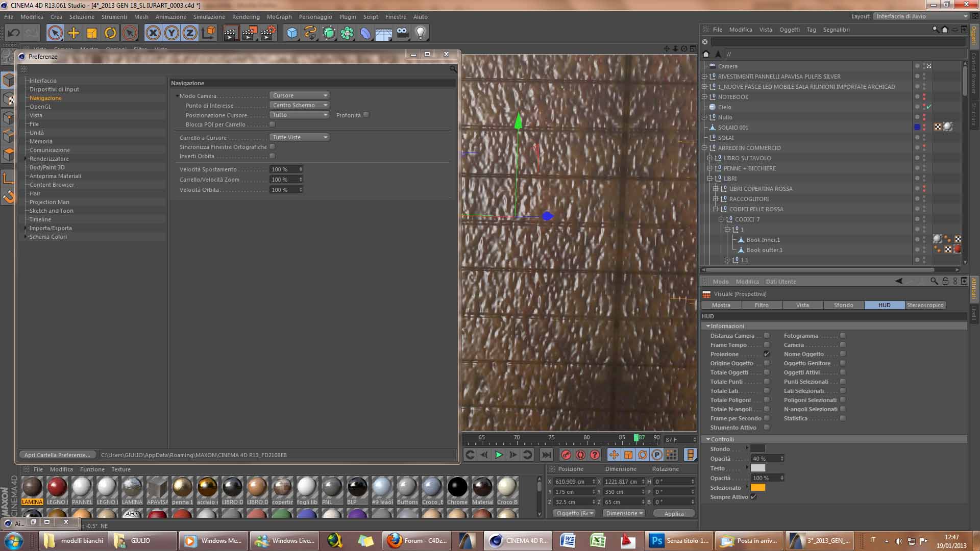The image size is (980, 551).
Task: Select the Move tool in toolbar
Action: [73, 33]
